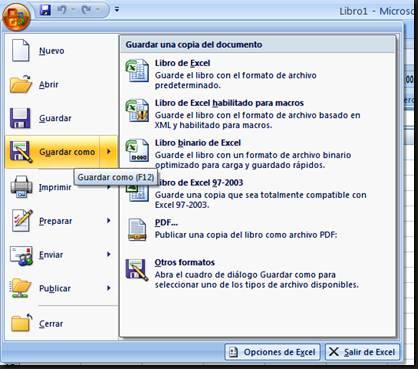Click the Guardar como disk-and-pencil icon

(21, 152)
